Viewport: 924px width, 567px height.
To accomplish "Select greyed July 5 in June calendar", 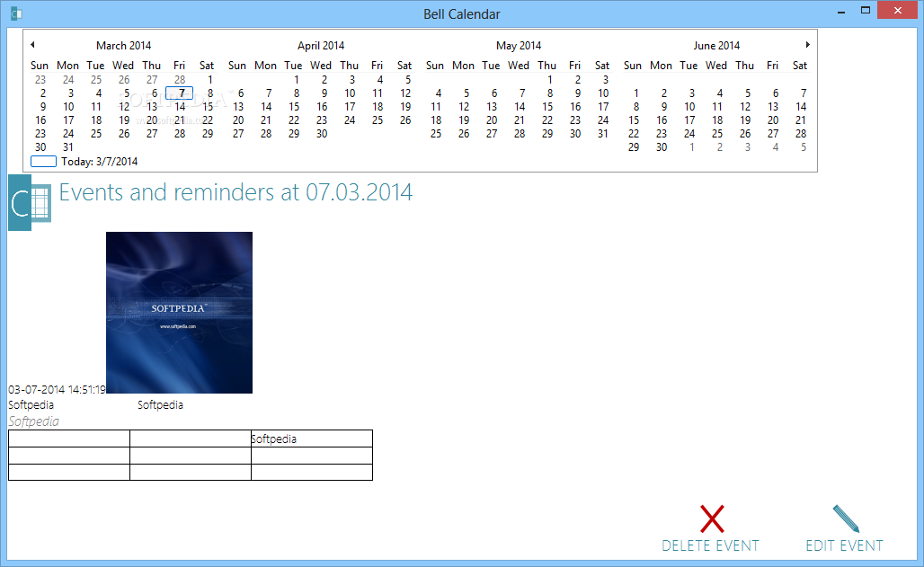I will point(804,147).
